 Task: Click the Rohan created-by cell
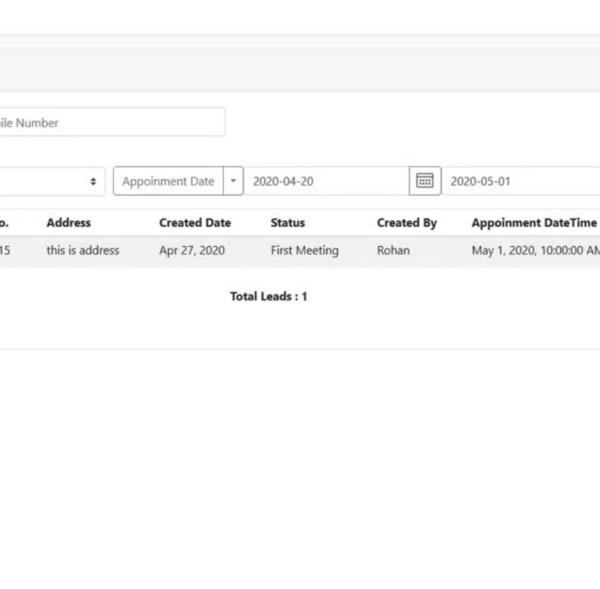pyautogui.click(x=393, y=251)
